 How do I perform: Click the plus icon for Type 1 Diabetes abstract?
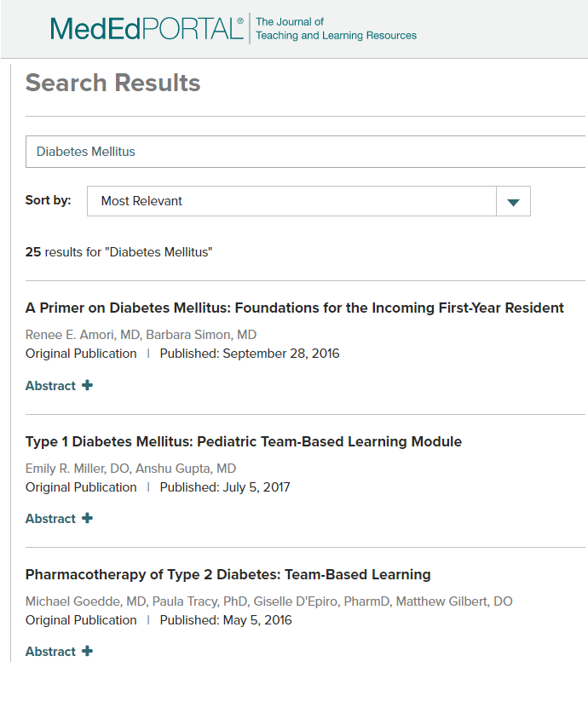click(x=87, y=518)
